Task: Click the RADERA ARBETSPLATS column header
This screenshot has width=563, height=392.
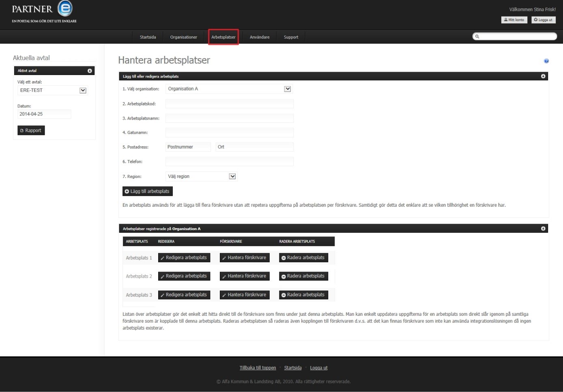Action: point(297,242)
